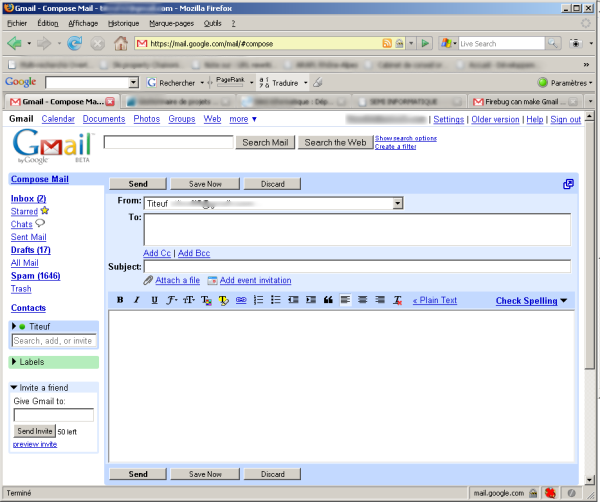Screen dimensions: 600x502
Task: Open the Google toolbar search dropdown
Action: pyautogui.click(x=133, y=82)
